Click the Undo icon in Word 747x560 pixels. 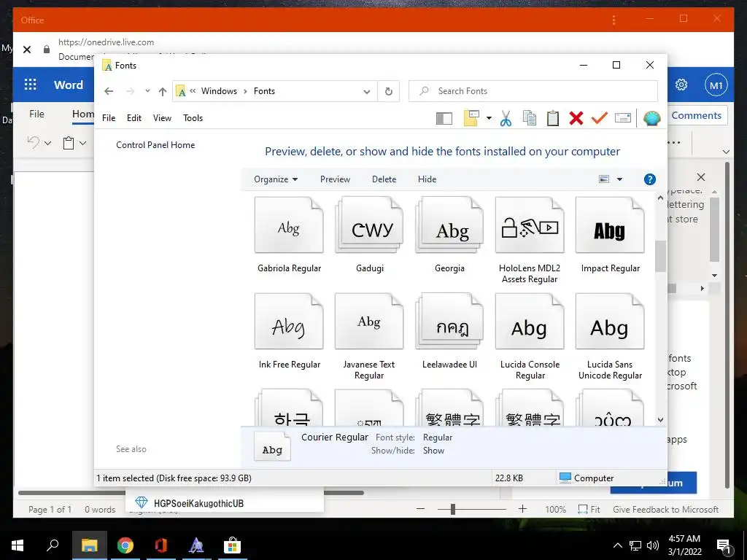pyautogui.click(x=33, y=142)
